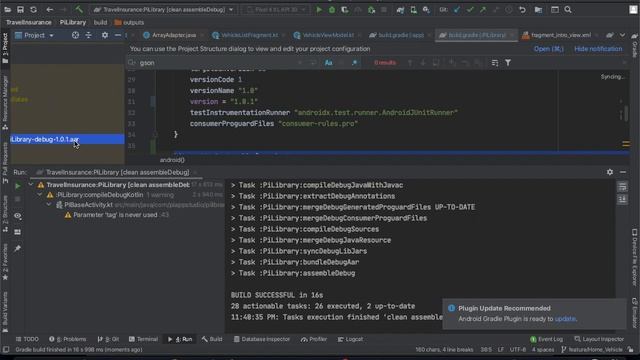Toggle the regex option in find bar
640x360 pixels.
pos(354,63)
